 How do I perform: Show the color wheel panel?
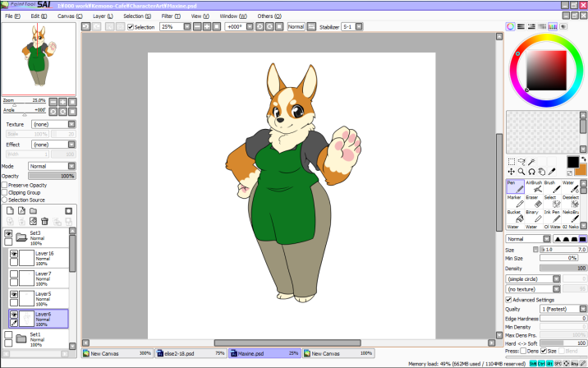[510, 26]
